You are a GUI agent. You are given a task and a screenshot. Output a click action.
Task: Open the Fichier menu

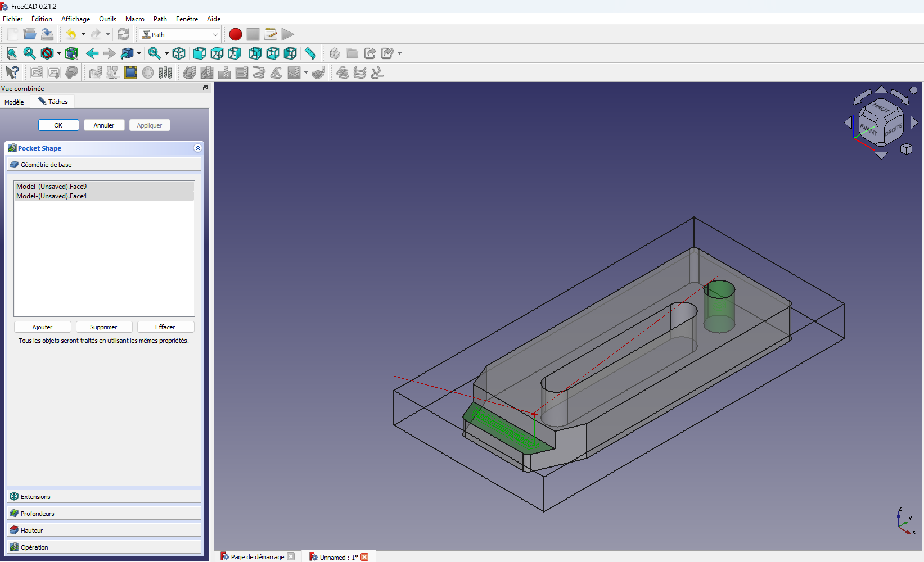[13, 19]
